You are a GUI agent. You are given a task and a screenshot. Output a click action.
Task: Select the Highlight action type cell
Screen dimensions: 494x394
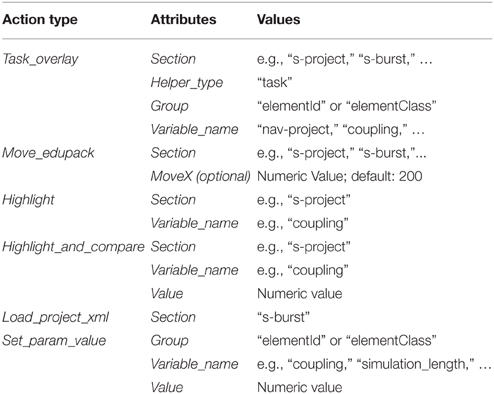(x=28, y=200)
